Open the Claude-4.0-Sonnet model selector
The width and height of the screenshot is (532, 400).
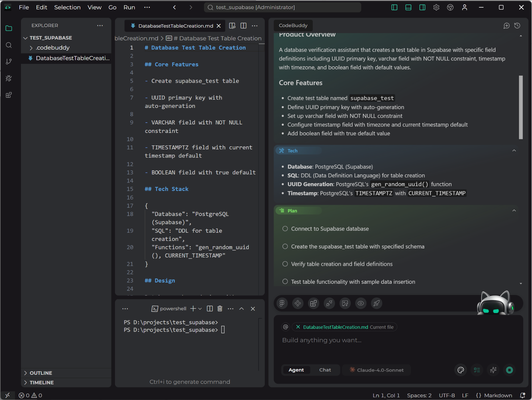pyautogui.click(x=377, y=370)
